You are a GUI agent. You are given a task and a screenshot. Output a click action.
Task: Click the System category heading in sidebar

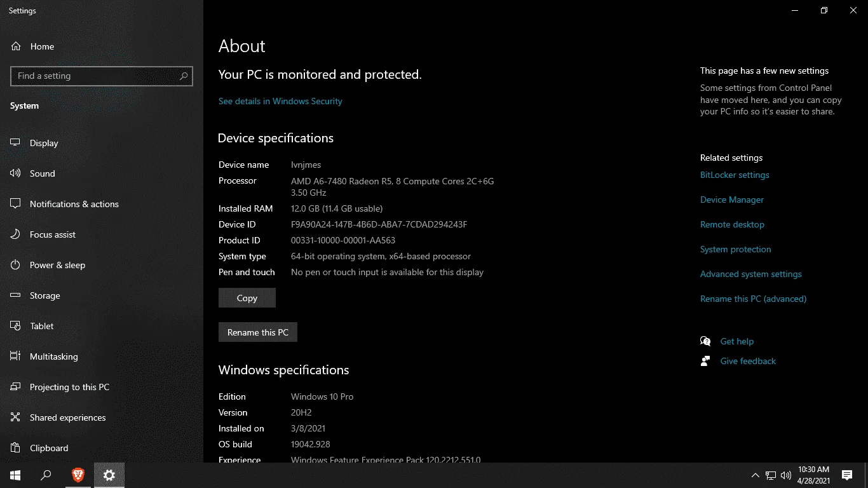(24, 105)
